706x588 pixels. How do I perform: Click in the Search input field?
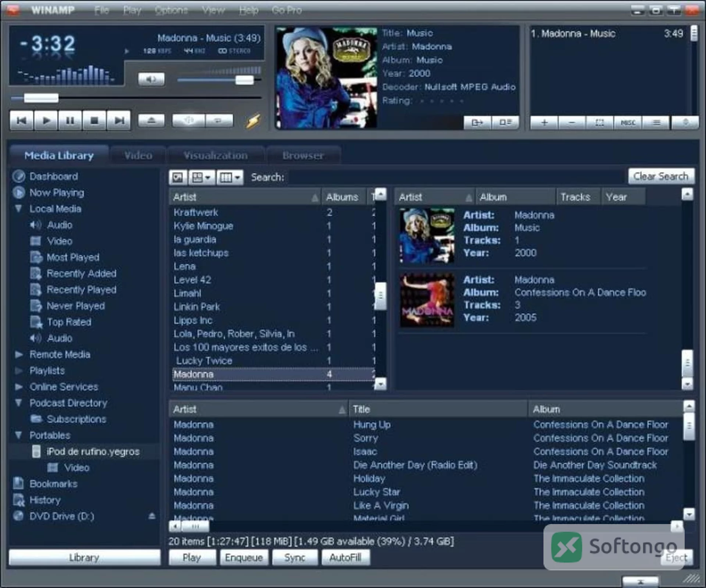pyautogui.click(x=457, y=178)
